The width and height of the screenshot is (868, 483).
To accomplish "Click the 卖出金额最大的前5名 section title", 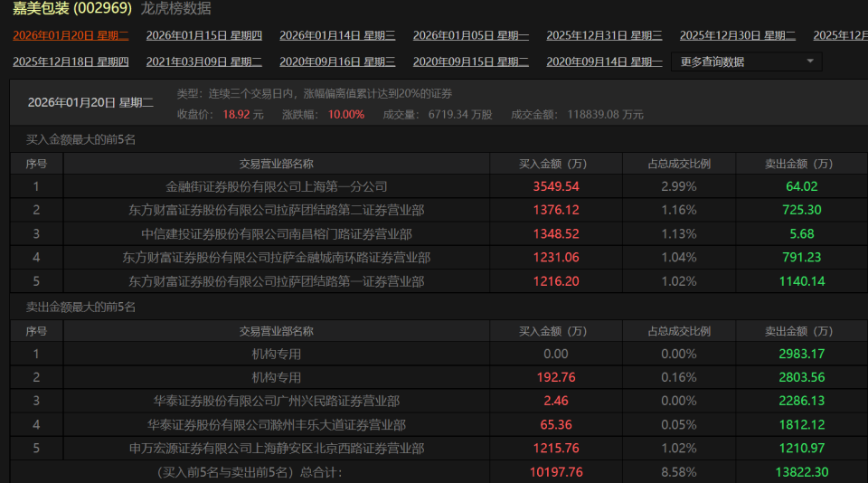I will point(80,307).
